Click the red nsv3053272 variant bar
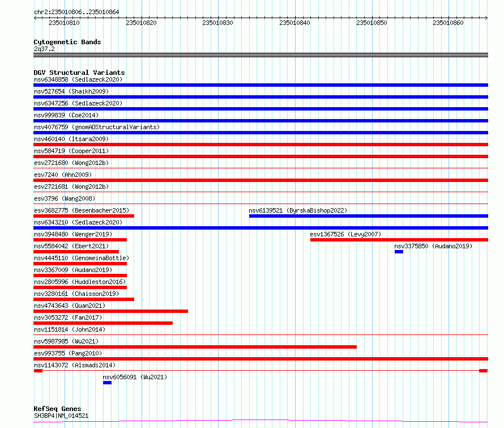Screen dimensions: 504x428 (x=103, y=323)
